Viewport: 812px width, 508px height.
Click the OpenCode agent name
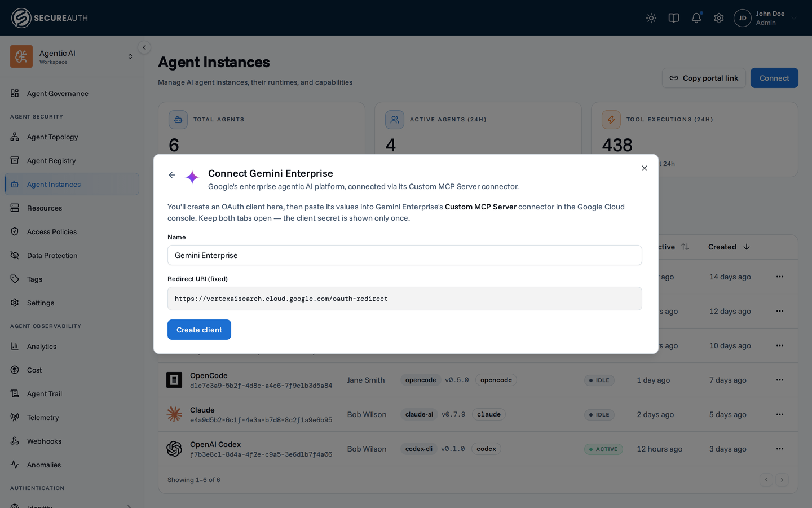pyautogui.click(x=209, y=375)
